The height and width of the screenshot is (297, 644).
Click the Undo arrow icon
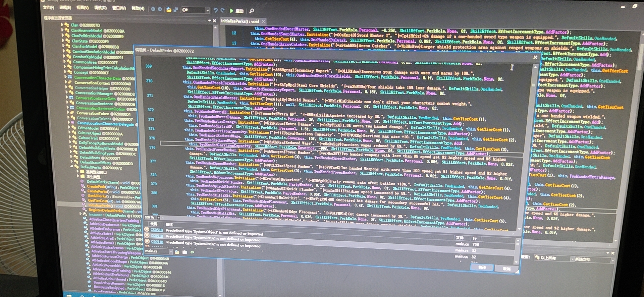pos(216,10)
